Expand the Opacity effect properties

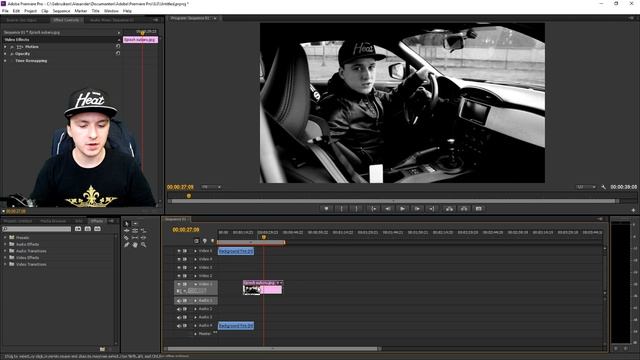tap(5, 54)
